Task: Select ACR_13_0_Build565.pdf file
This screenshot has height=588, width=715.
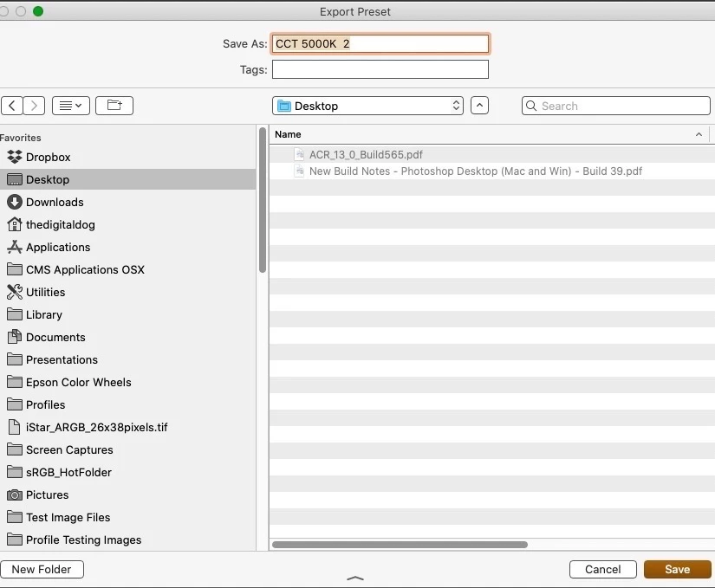Action: (x=492, y=155)
